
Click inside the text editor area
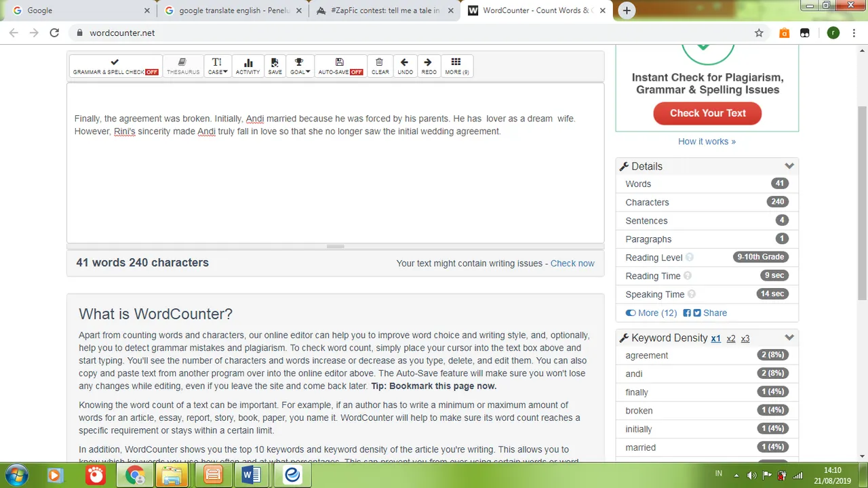(335, 163)
